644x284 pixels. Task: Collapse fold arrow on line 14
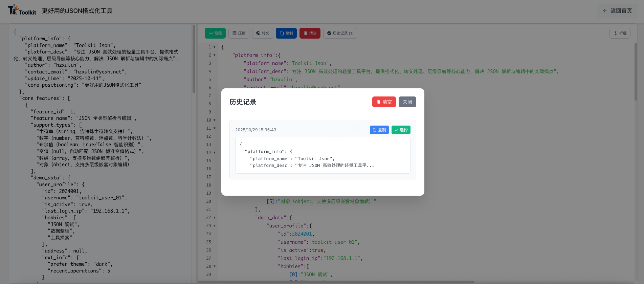[214, 153]
